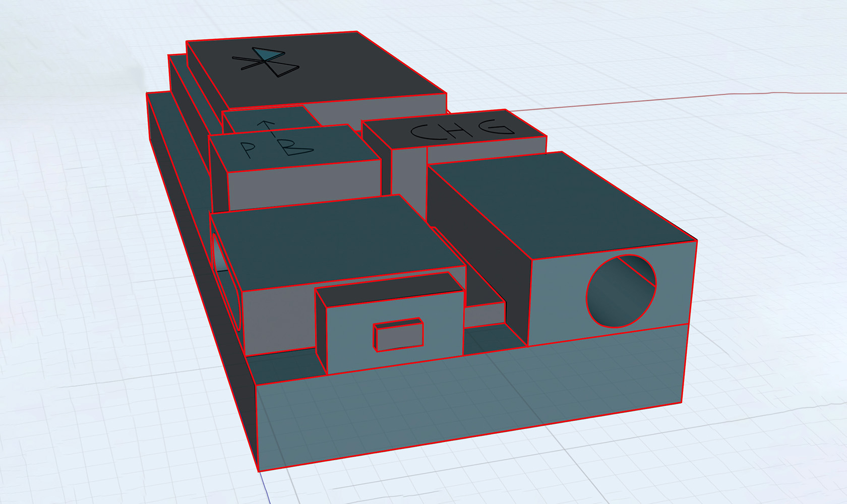Click the CHG label on the model

tap(463, 130)
